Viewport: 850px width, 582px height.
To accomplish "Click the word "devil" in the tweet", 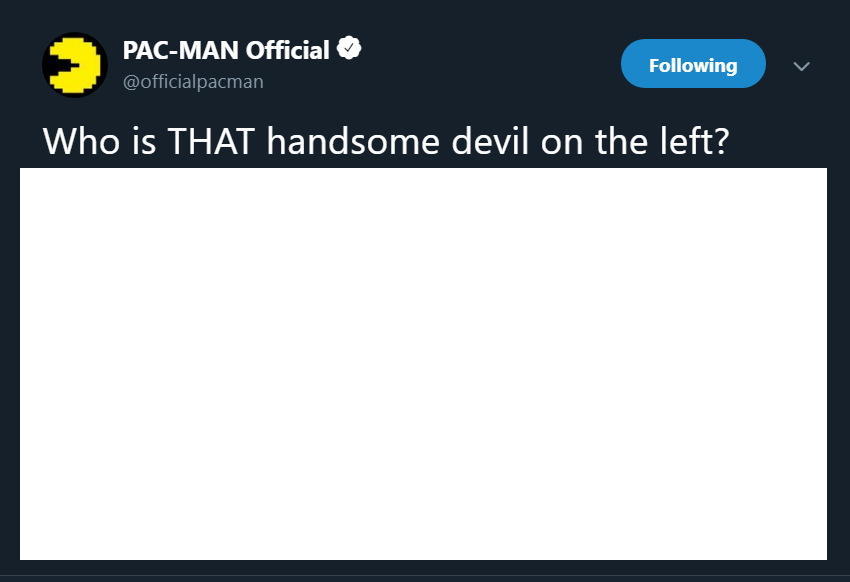I will pyautogui.click(x=490, y=141).
